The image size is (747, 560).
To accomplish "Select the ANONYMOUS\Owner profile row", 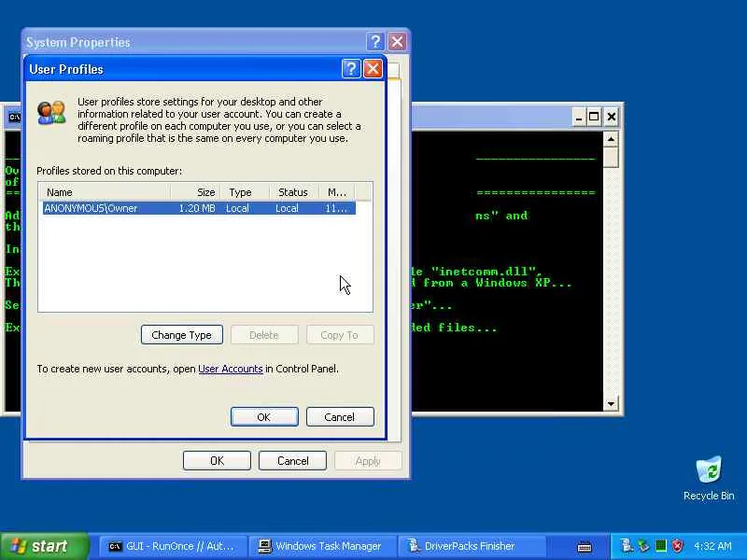I will pyautogui.click(x=199, y=208).
